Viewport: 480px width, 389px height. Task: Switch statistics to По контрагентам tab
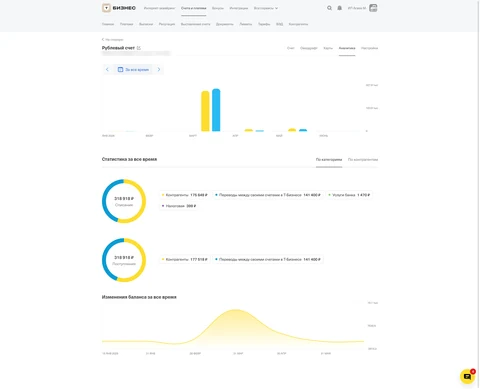pyautogui.click(x=363, y=159)
